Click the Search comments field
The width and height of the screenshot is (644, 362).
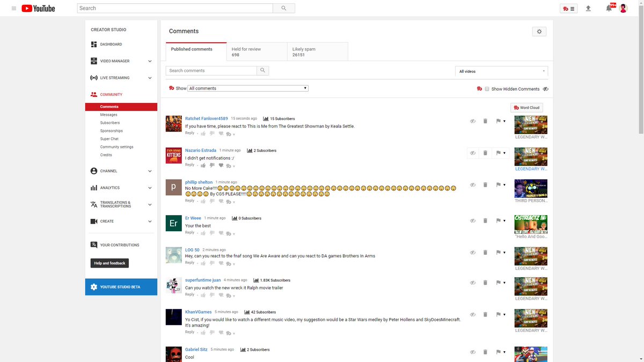[x=211, y=70]
